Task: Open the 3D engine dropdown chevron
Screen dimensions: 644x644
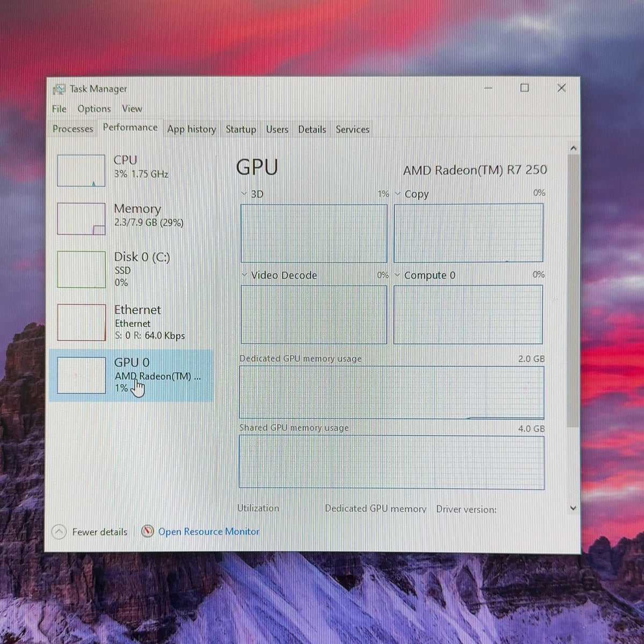Action: (244, 194)
